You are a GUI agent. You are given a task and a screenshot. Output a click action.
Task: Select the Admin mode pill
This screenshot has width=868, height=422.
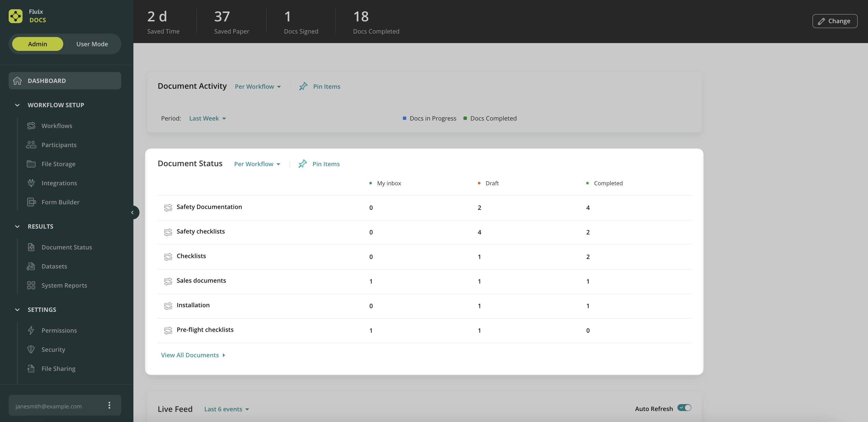[x=38, y=44]
